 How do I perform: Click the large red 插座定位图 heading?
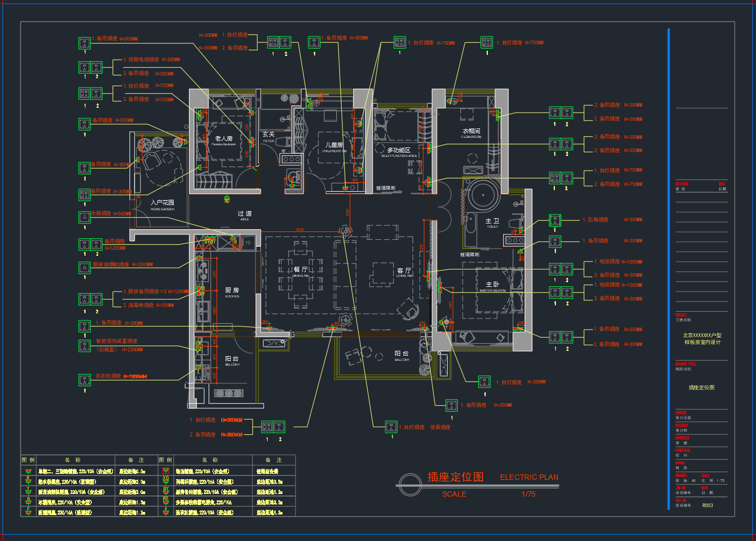[456, 477]
